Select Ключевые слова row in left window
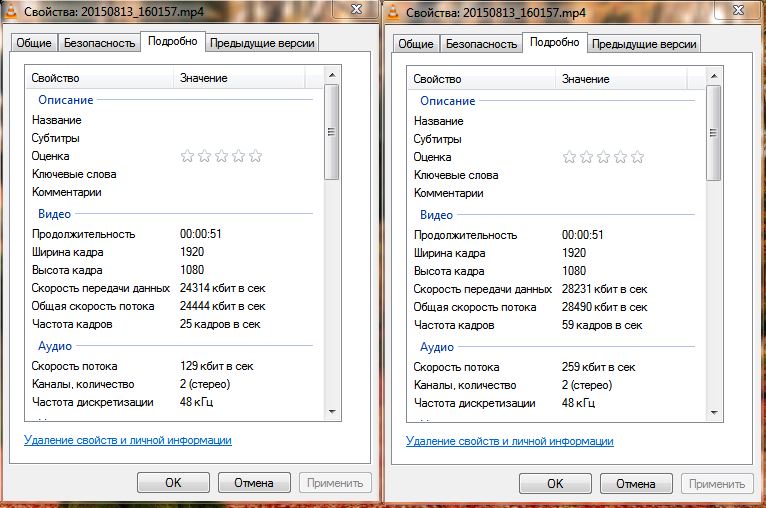This screenshot has height=508, width=766. (x=171, y=174)
